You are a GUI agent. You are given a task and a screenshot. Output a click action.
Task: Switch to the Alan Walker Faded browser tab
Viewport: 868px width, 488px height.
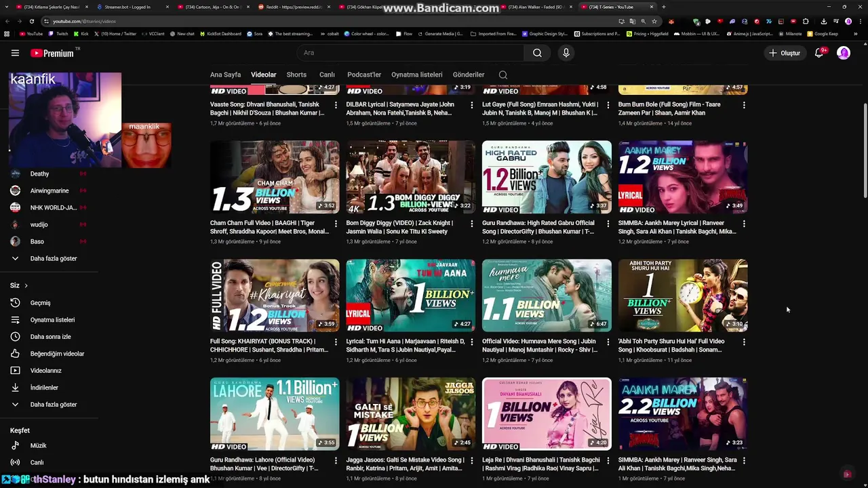(x=536, y=7)
